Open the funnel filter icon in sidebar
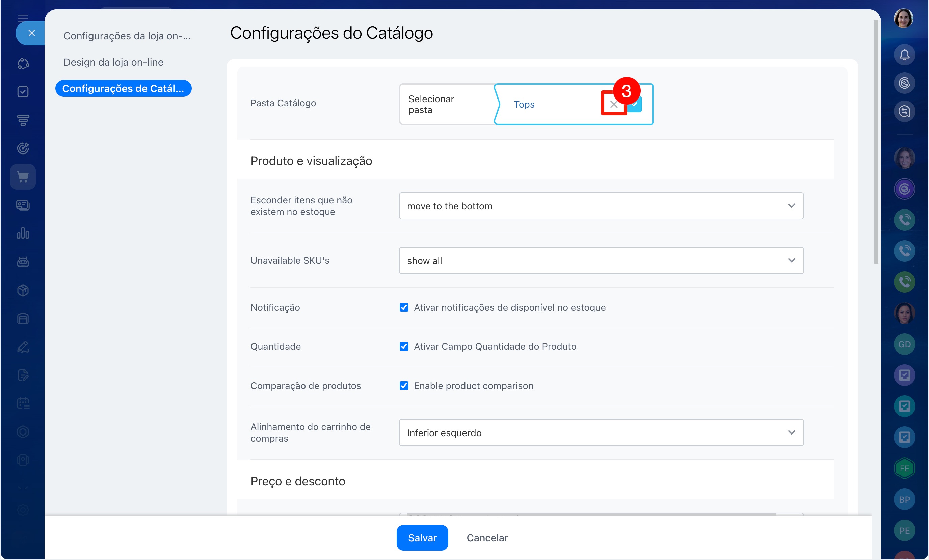This screenshot has width=929, height=560. (23, 120)
